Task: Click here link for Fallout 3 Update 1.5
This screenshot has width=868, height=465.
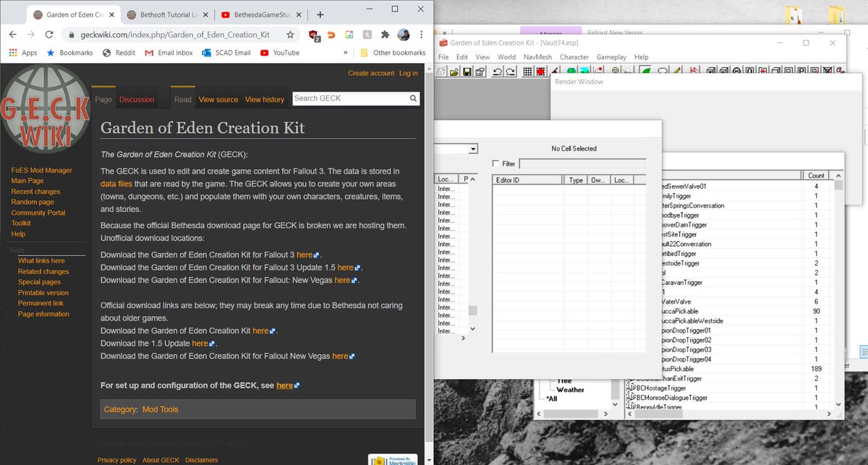Action: point(346,268)
